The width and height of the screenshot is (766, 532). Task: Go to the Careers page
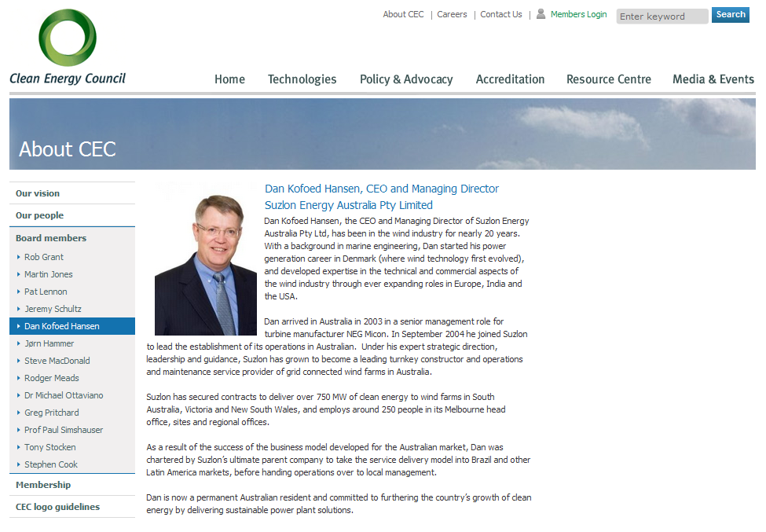[x=452, y=15]
